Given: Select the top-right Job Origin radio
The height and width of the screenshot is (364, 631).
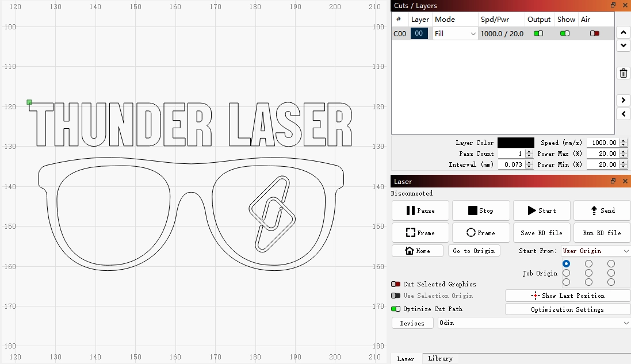Looking at the screenshot, I should 611,264.
